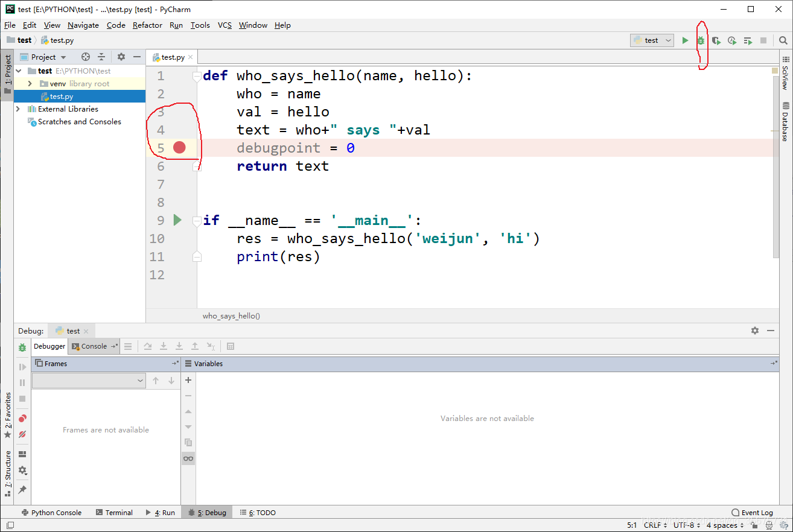793x532 pixels.
Task: Start debugging with the green bug icon
Action: pyautogui.click(x=701, y=40)
